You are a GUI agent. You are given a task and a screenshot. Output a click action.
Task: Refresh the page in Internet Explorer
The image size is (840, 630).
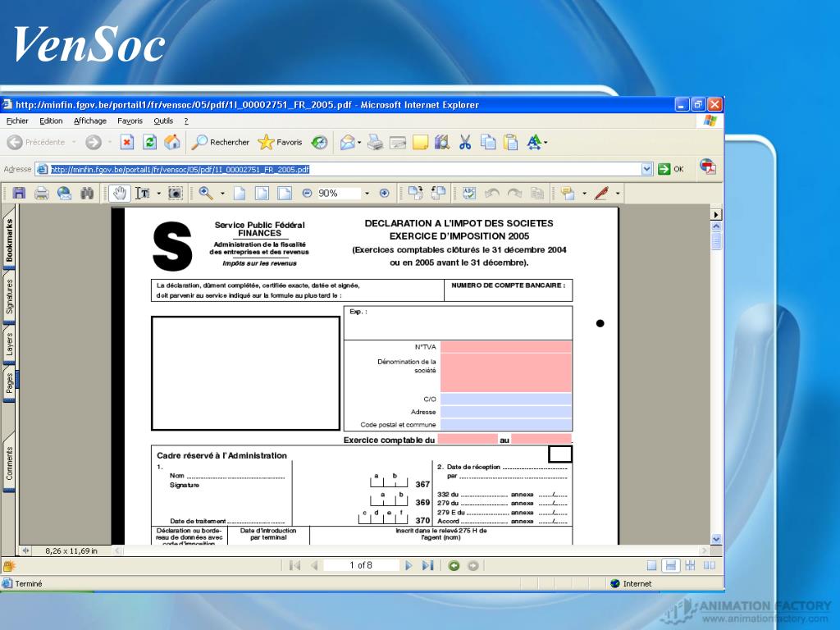[149, 142]
